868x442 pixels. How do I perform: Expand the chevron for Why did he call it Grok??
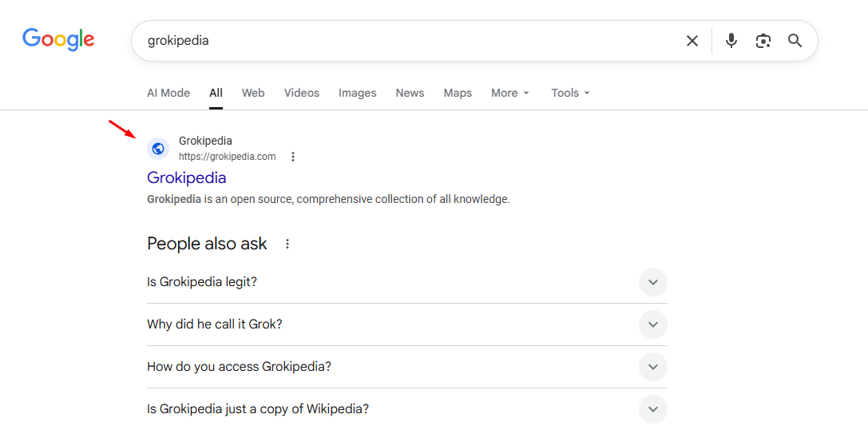[x=652, y=325]
